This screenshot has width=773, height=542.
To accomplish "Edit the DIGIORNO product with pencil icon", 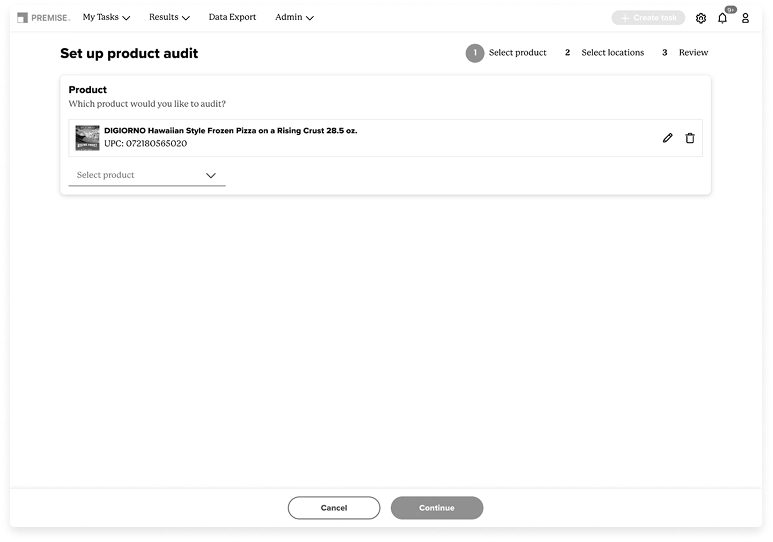I will [668, 138].
